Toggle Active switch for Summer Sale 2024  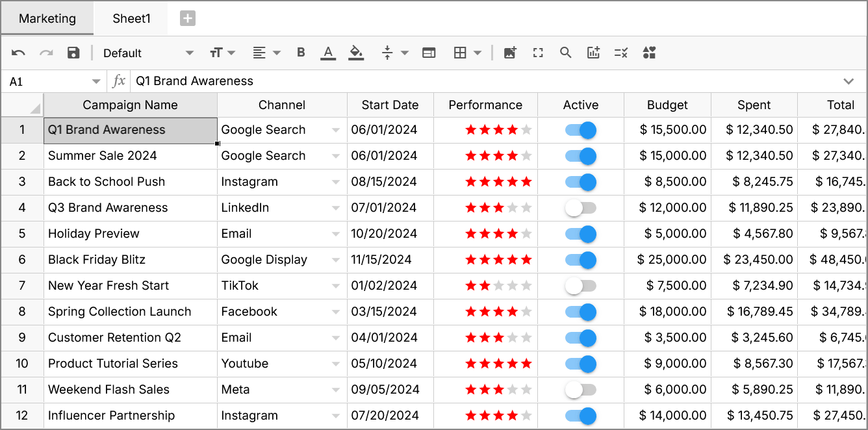(x=581, y=156)
